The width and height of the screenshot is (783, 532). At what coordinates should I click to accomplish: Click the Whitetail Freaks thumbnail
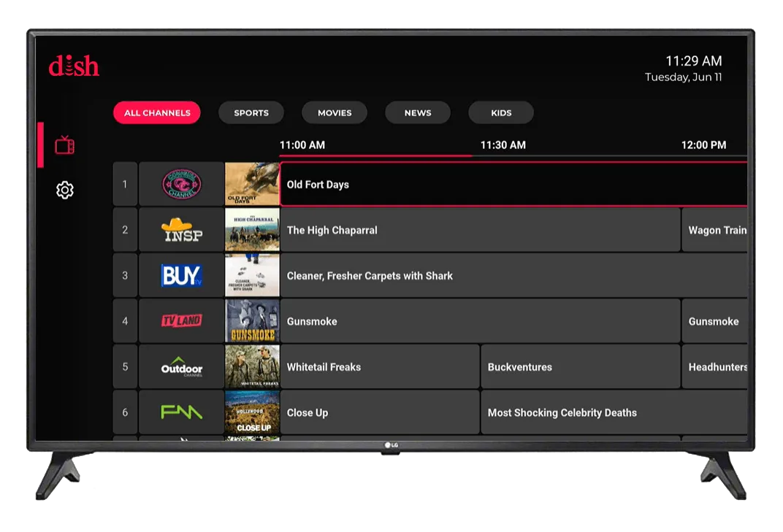(x=252, y=367)
